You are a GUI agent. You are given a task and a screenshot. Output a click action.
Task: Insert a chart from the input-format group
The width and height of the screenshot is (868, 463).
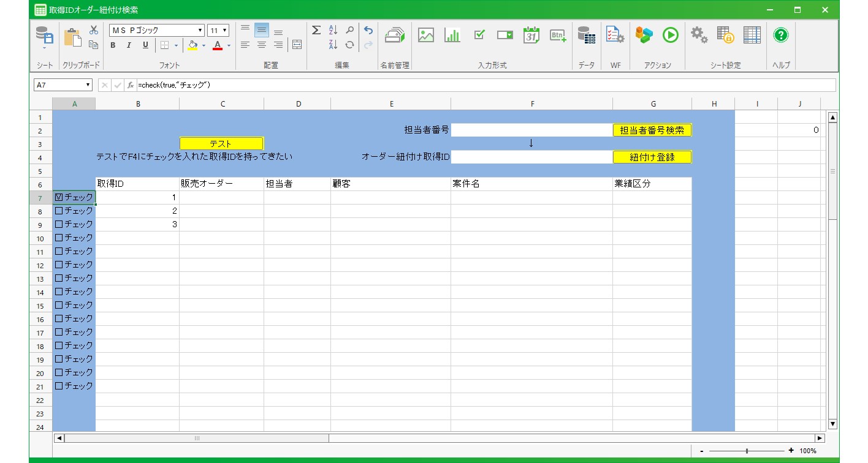(x=452, y=35)
